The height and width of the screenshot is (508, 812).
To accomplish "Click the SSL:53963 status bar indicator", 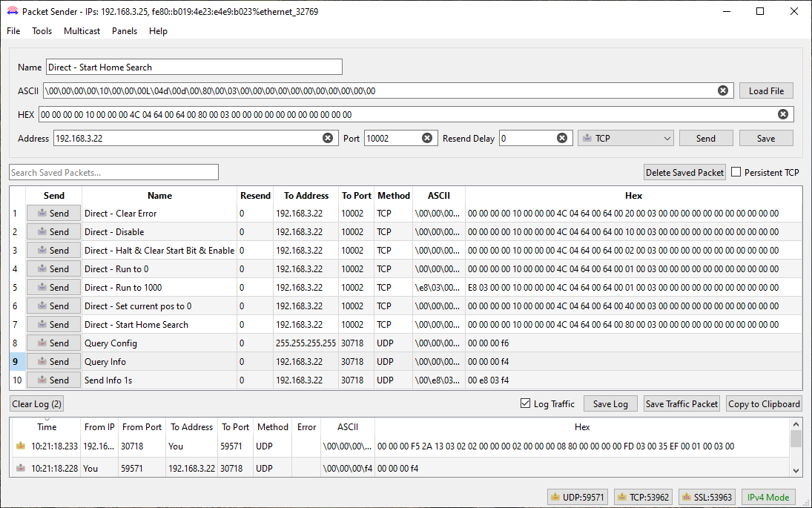I will pos(708,497).
